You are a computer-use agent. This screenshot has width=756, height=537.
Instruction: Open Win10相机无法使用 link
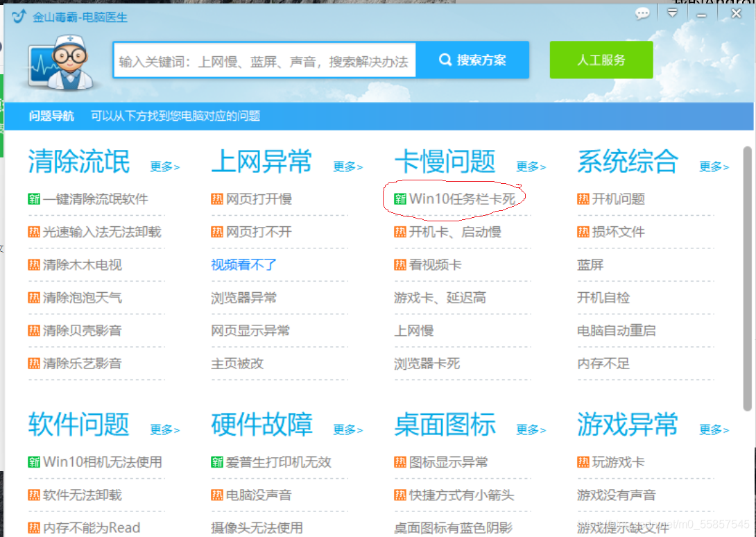[102, 462]
